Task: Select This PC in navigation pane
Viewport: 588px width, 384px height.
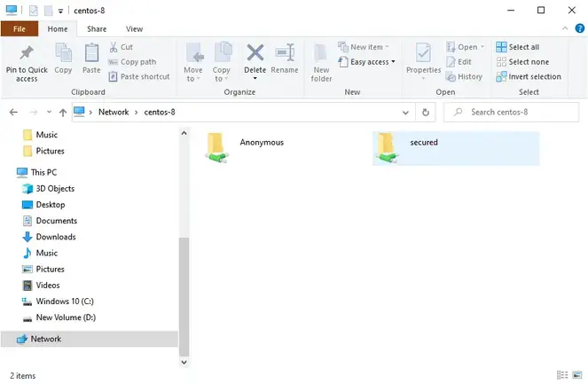Action: 36,173
